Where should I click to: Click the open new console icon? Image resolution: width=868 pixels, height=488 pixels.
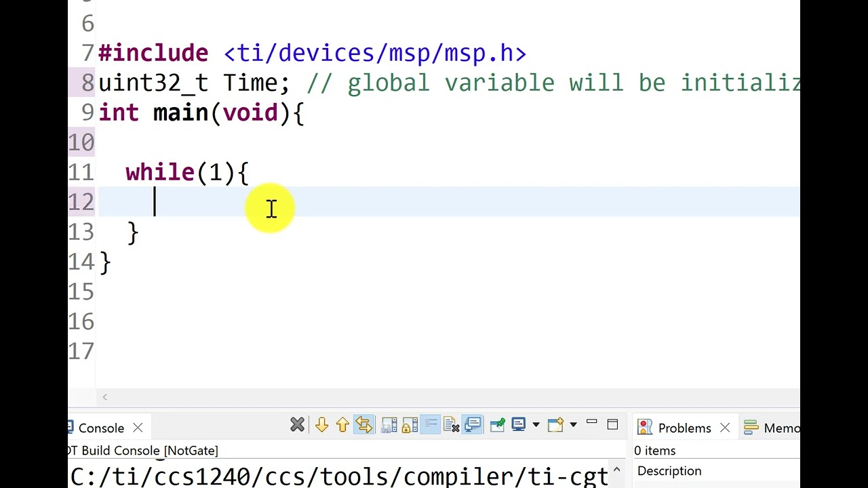(x=555, y=425)
